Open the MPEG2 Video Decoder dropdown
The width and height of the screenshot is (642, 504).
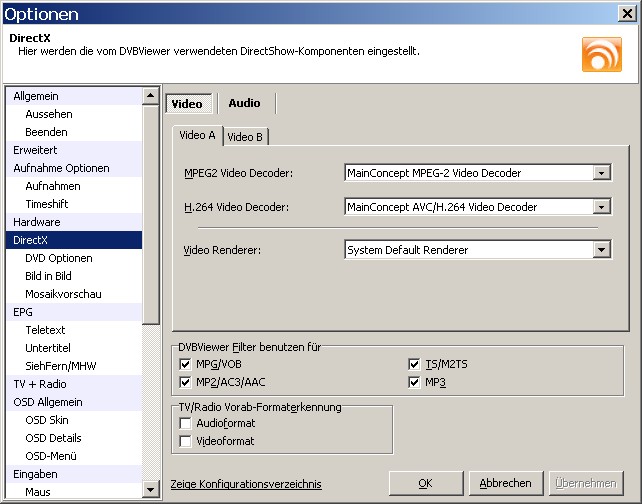pyautogui.click(x=601, y=173)
